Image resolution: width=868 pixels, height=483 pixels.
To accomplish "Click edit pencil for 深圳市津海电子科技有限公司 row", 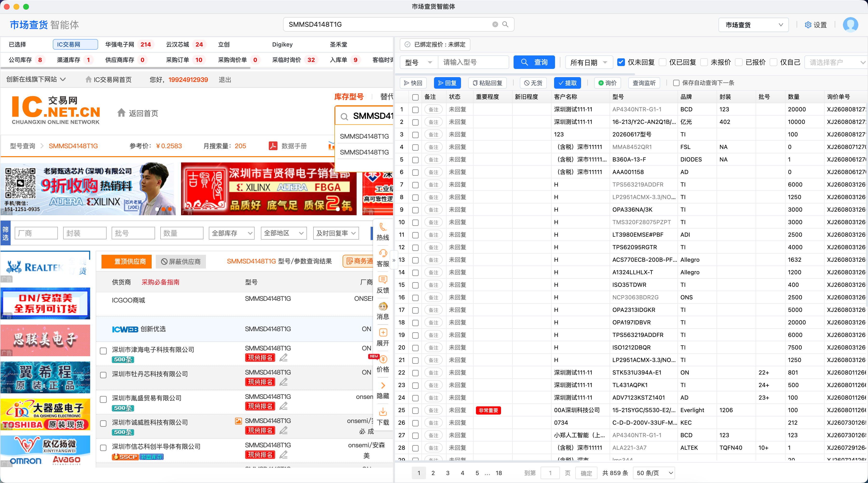I will pyautogui.click(x=283, y=357).
